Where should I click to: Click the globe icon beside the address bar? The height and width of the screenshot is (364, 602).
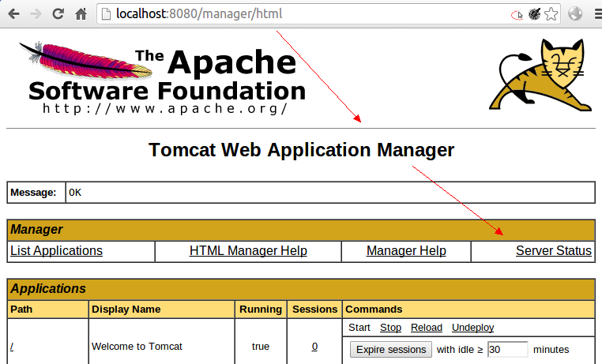point(574,14)
